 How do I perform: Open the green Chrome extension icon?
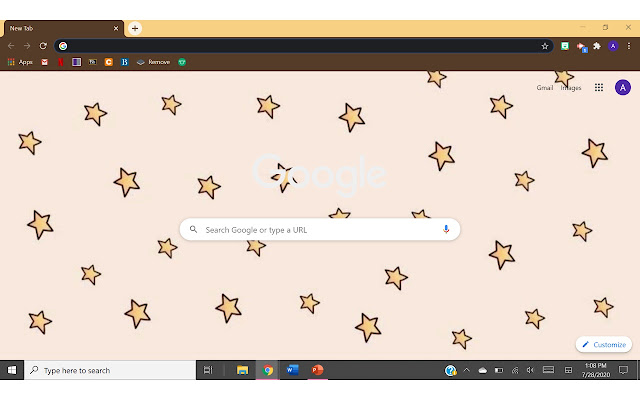pyautogui.click(x=565, y=46)
